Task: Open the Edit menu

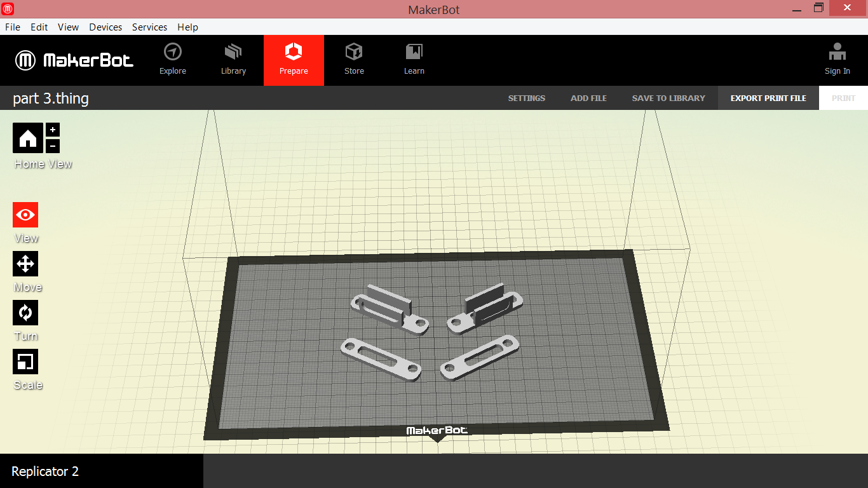Action: (39, 27)
